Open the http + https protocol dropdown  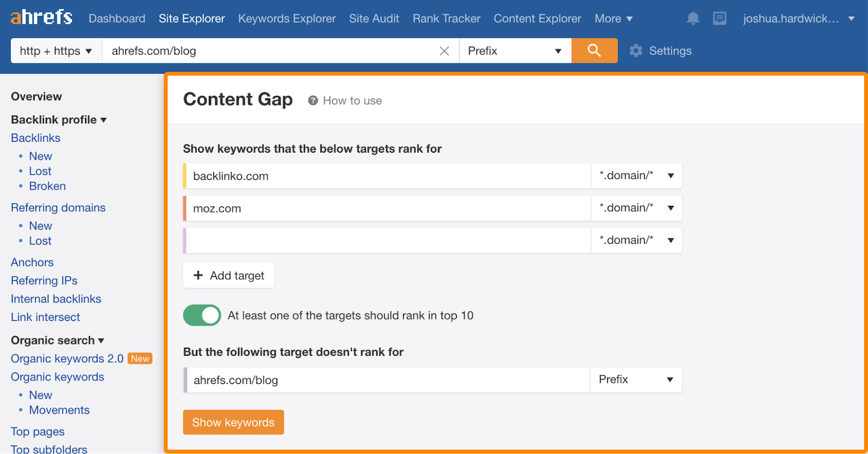(56, 51)
